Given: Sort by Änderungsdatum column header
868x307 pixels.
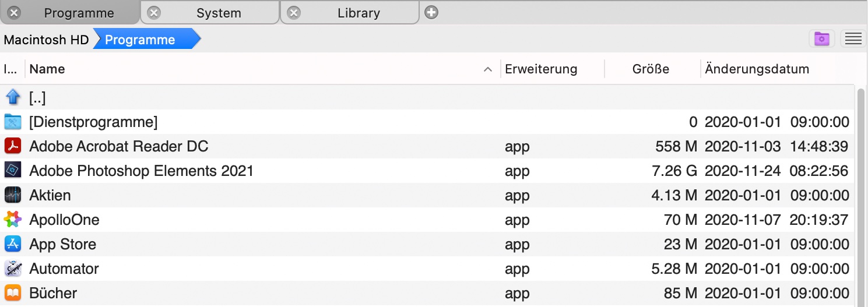Looking at the screenshot, I should pos(757,69).
